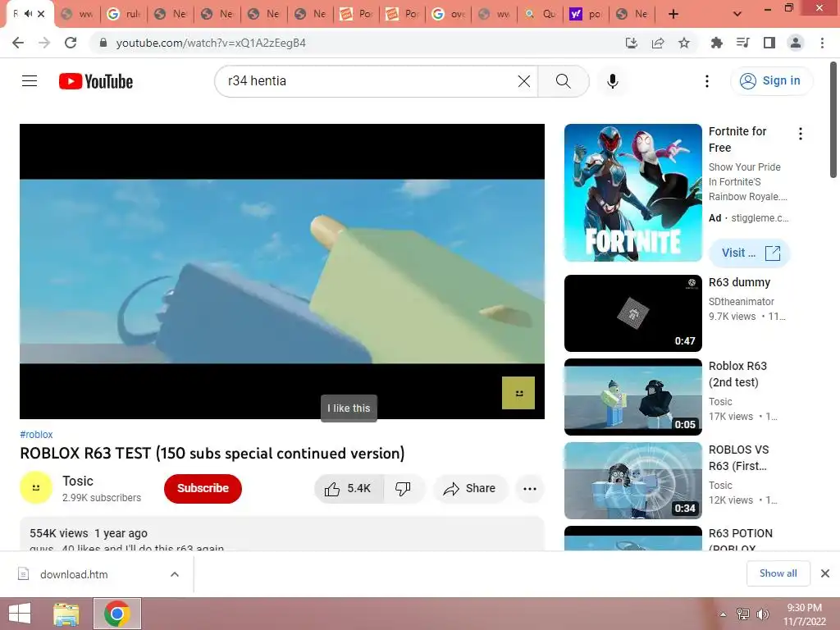This screenshot has width=840, height=630.
Task: Close the downloads bar
Action: (825, 573)
